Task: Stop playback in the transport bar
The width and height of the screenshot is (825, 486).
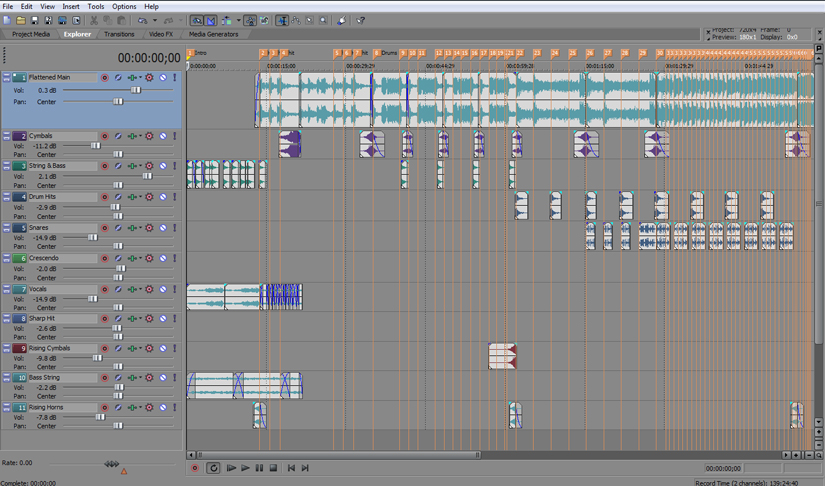Action: pyautogui.click(x=273, y=468)
